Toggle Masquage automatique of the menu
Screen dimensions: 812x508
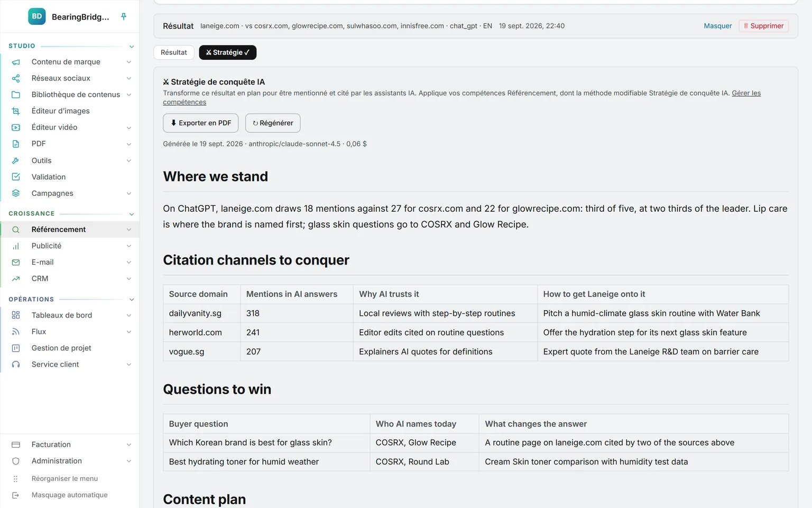point(70,495)
